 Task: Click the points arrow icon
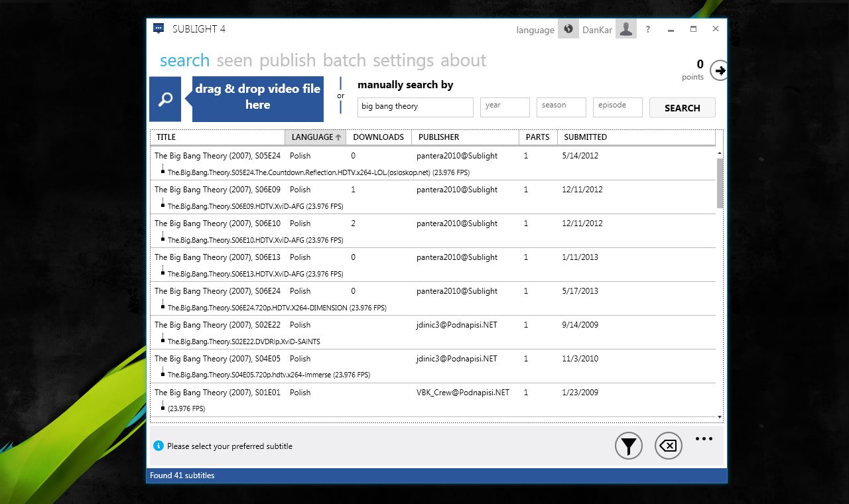[x=719, y=70]
